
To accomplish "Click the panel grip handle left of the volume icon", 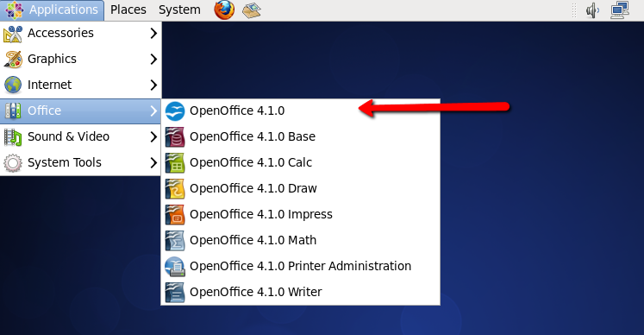I will [x=574, y=10].
